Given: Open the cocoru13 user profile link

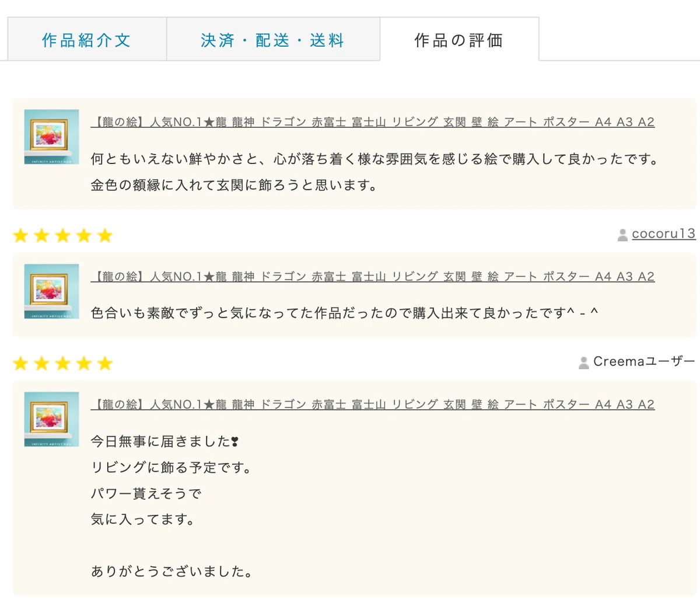Looking at the screenshot, I should 663,234.
